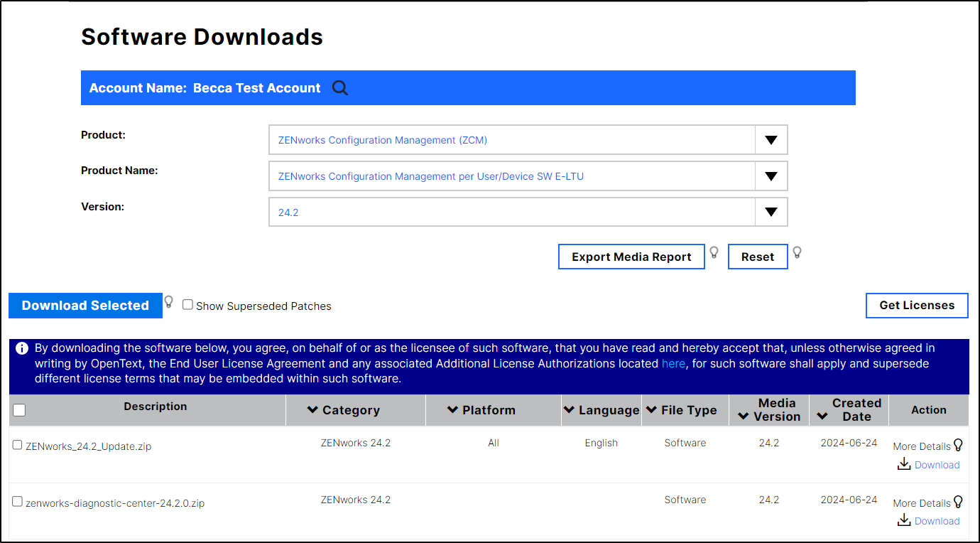
Task: Click the ZENworks_24.2_Update.zip file name
Action: (88, 446)
